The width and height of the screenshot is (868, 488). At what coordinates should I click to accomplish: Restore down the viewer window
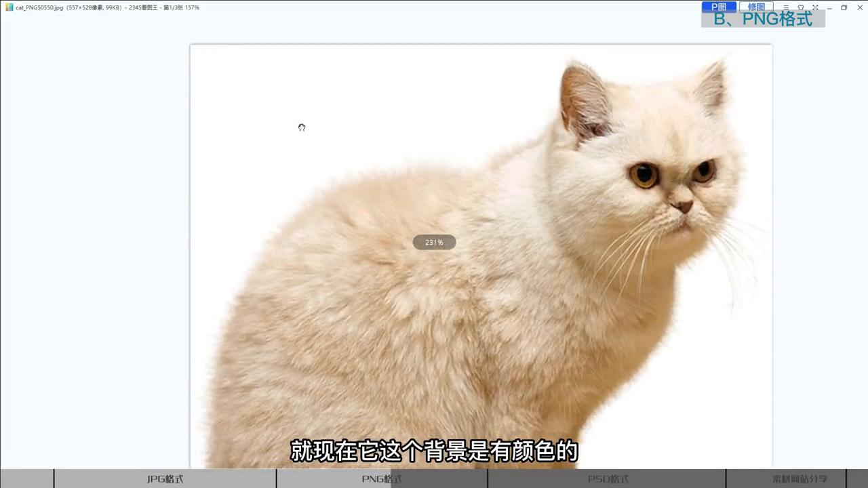tap(844, 7)
